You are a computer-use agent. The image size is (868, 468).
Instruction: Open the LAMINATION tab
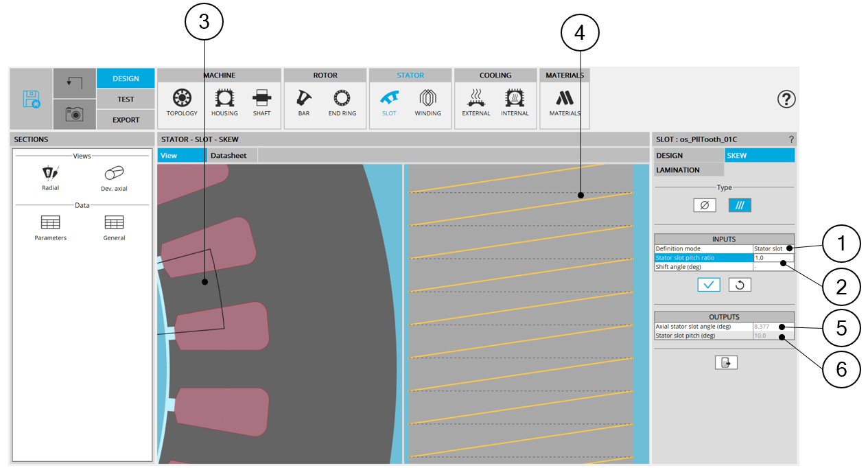click(688, 169)
